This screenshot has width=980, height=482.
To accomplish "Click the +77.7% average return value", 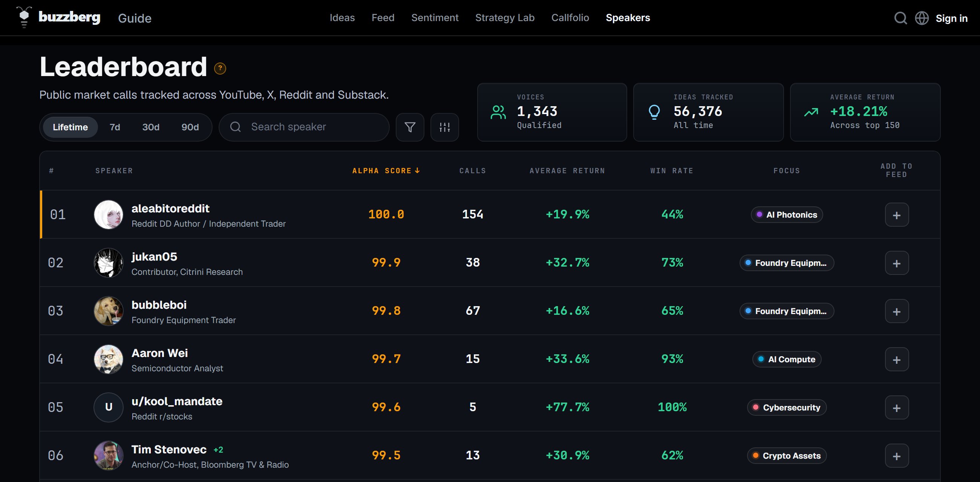I will pos(567,407).
